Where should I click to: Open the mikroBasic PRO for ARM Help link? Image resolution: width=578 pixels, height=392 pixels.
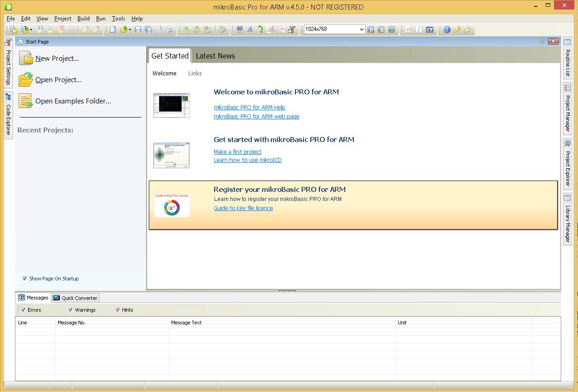pos(250,108)
